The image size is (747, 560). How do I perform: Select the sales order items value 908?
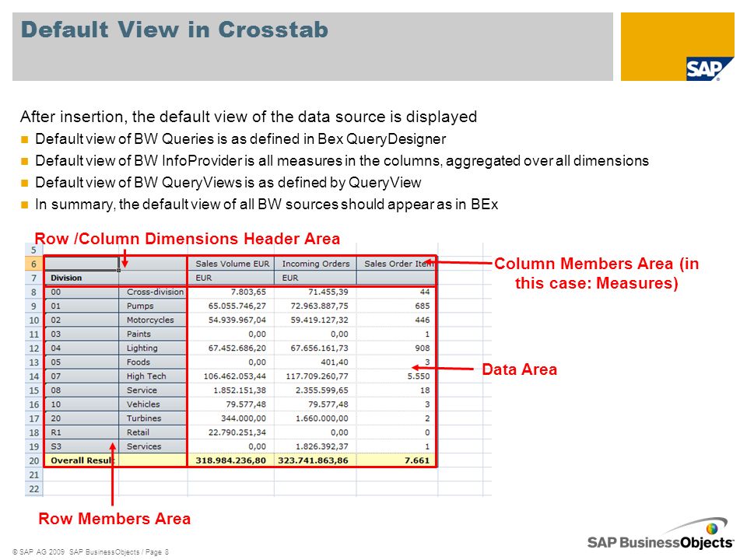pyautogui.click(x=397, y=348)
